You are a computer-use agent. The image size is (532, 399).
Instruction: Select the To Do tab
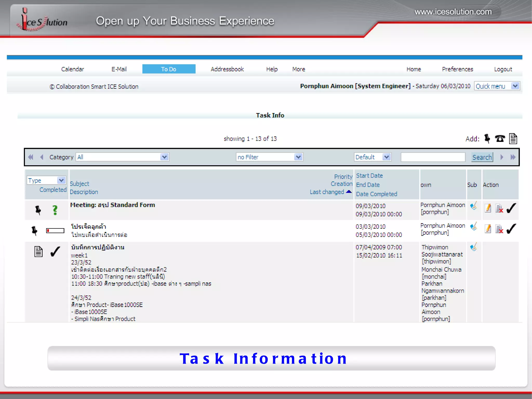coord(169,69)
